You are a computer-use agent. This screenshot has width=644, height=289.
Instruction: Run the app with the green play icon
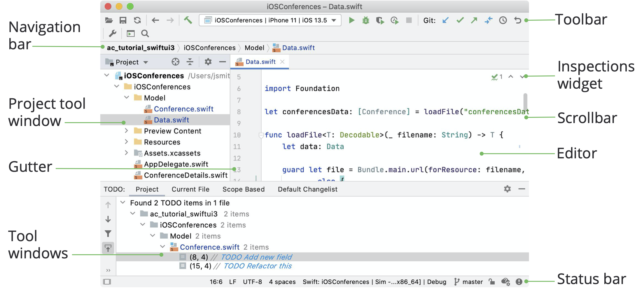pyautogui.click(x=351, y=20)
